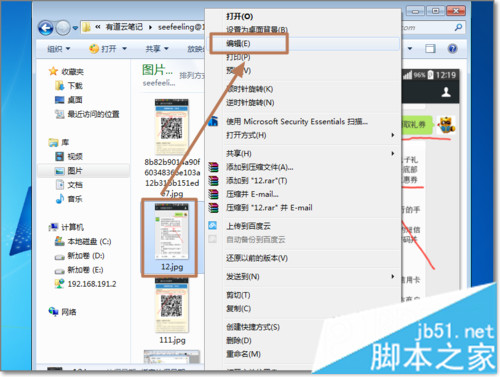Viewport: 500px width, 377px height.
Task: Open the recent locations dropdown arrow
Action: click(x=75, y=28)
